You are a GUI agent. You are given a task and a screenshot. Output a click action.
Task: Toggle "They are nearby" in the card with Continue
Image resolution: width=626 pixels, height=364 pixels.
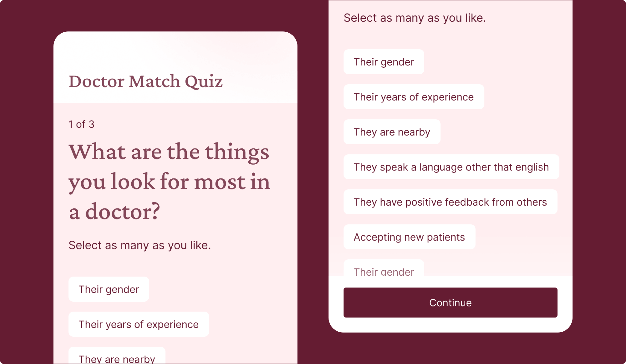tap(392, 132)
